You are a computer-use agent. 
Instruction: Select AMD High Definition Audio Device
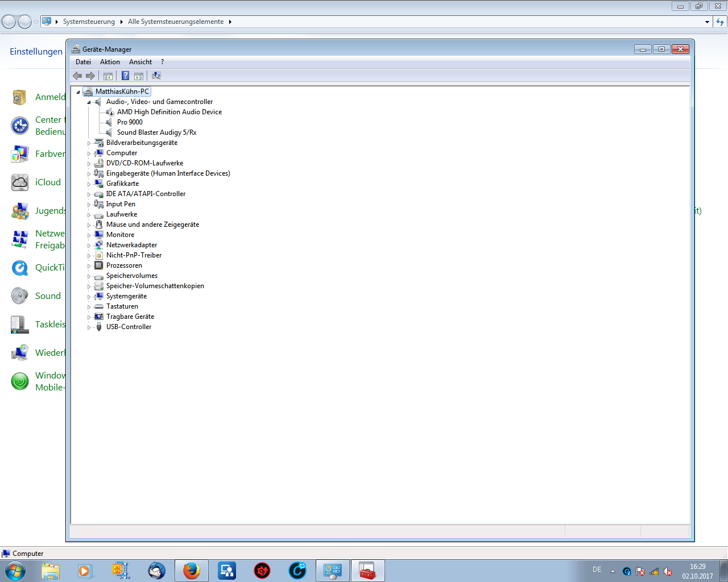coord(169,112)
